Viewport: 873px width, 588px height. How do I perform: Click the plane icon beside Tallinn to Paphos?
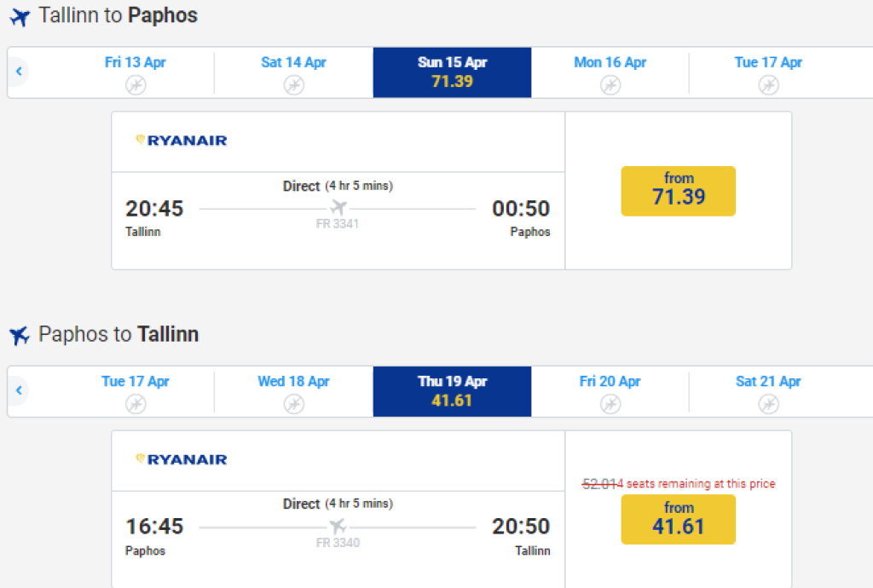20,17
